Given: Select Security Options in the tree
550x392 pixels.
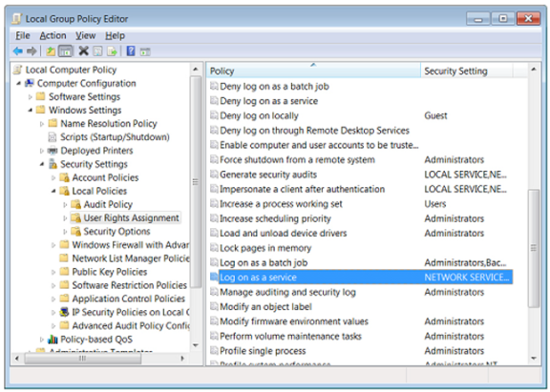Looking at the screenshot, I should coord(116,232).
